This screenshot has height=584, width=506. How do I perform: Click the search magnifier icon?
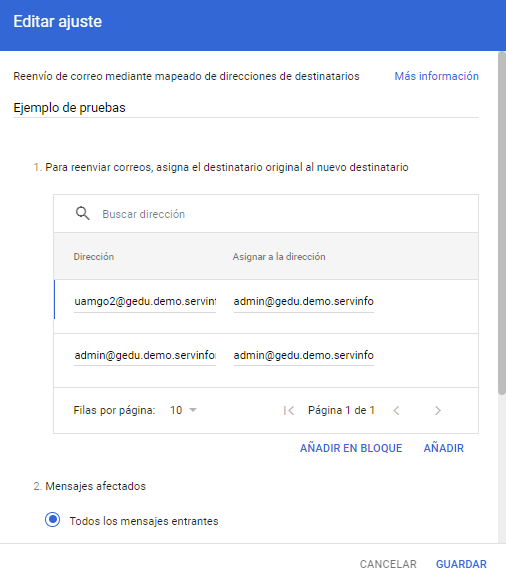pos(82,214)
